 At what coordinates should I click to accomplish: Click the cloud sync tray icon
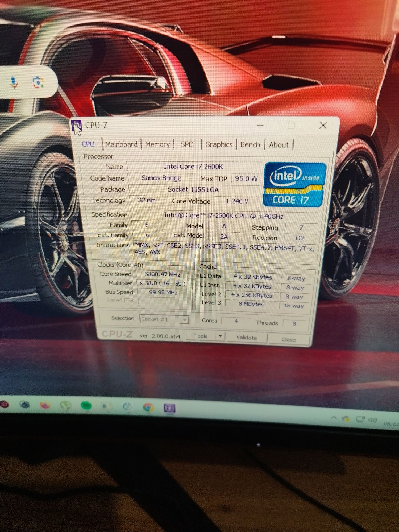346,419
